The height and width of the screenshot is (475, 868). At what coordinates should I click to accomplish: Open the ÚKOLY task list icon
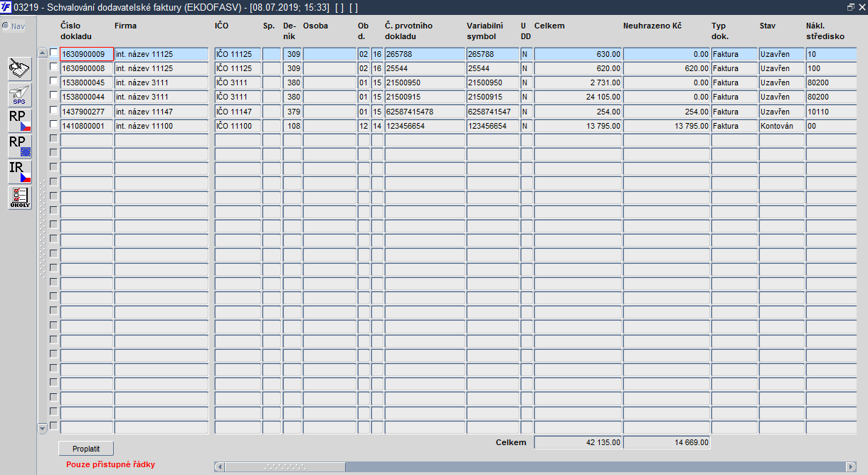(x=20, y=198)
